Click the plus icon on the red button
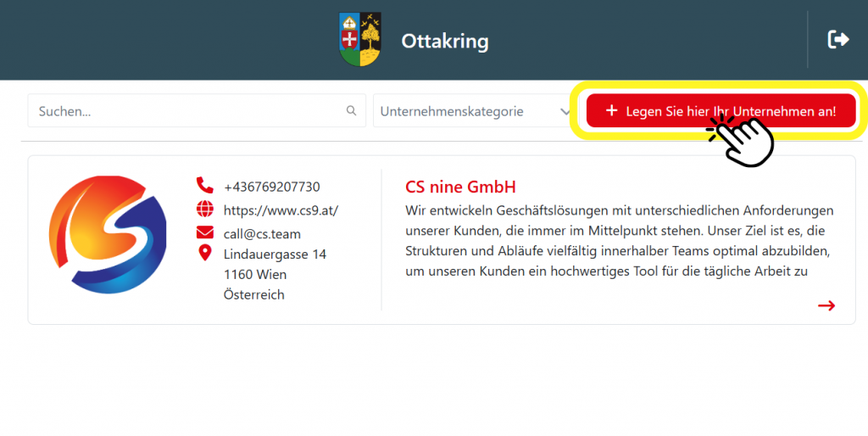The image size is (868, 436). click(611, 111)
